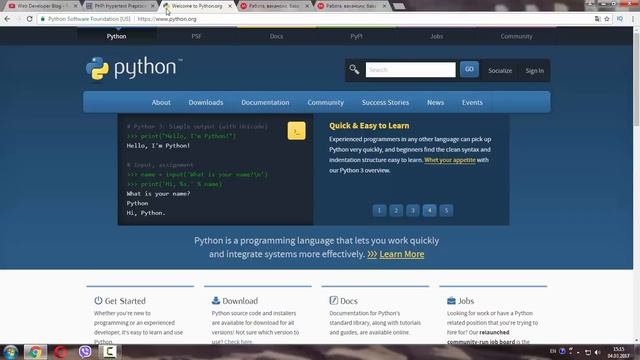The image size is (640, 360).
Task: Open the Documentation menu
Action: pyautogui.click(x=265, y=102)
